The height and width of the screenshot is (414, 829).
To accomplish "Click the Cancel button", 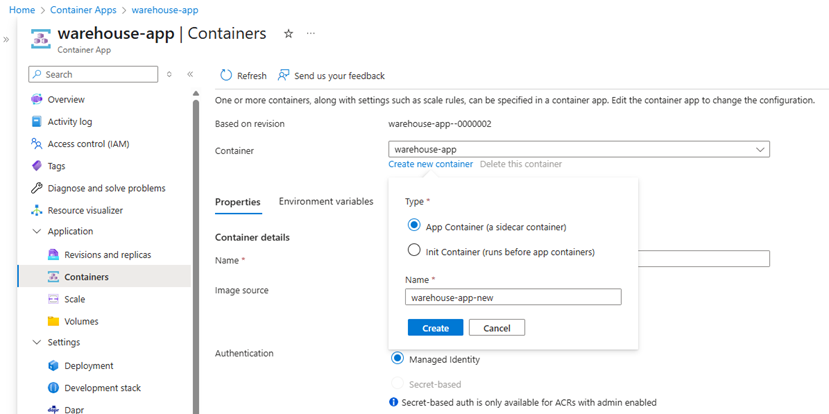I will tap(497, 328).
